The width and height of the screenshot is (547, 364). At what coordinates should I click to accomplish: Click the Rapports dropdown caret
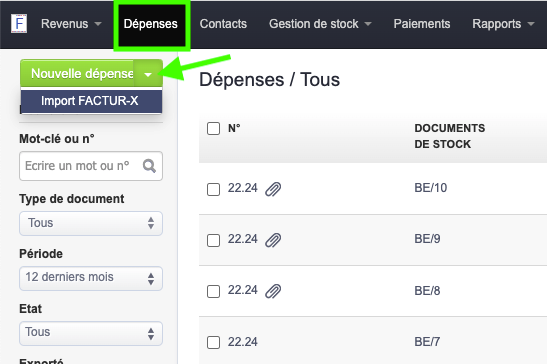pos(531,24)
